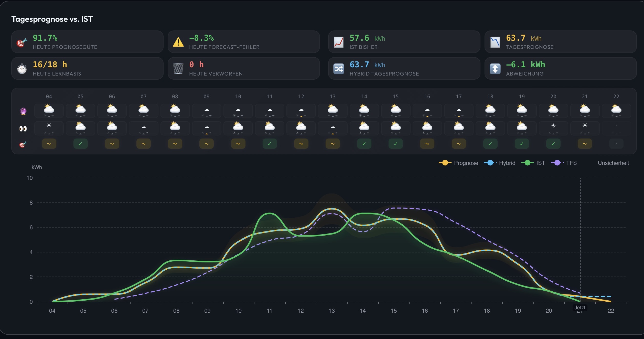Click the yellow tilde badge for hour 12

click(x=301, y=144)
